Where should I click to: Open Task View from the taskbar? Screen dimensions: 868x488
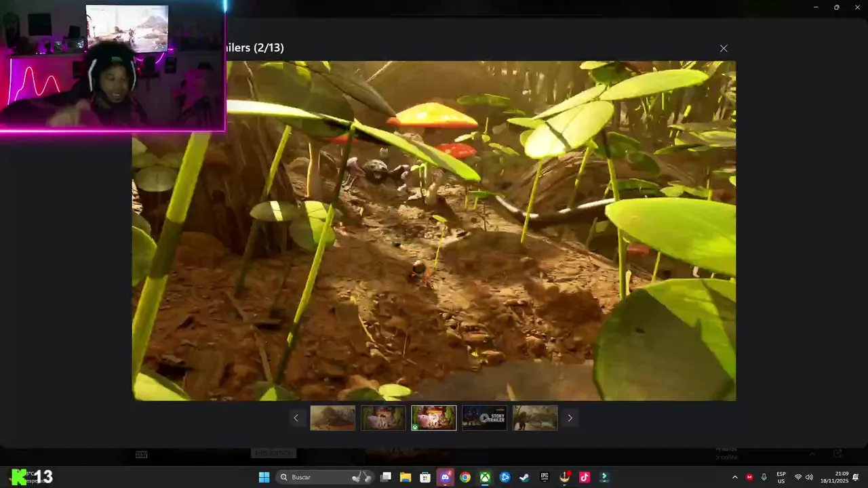click(386, 477)
